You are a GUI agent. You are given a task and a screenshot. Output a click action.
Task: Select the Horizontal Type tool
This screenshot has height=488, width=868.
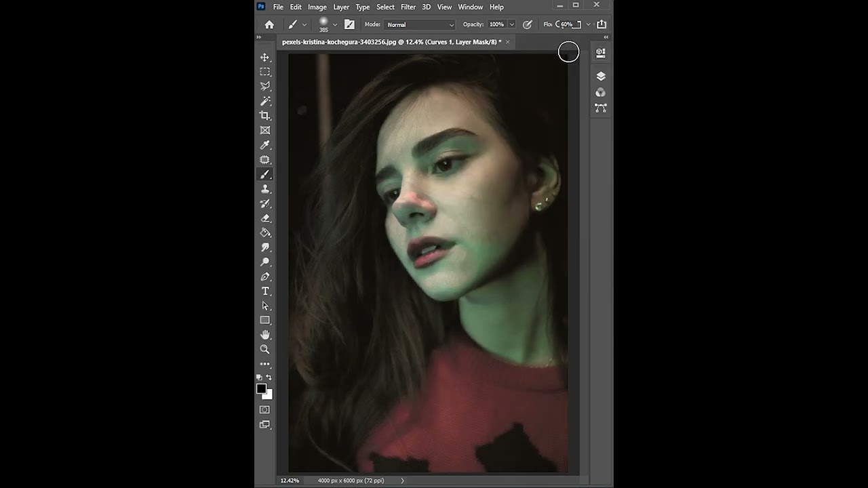pyautogui.click(x=265, y=291)
